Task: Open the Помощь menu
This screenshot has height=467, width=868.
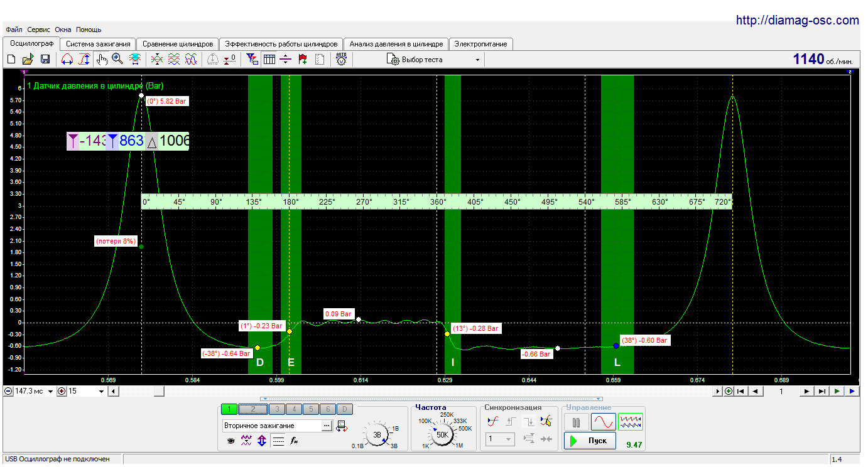Action: pos(89,30)
